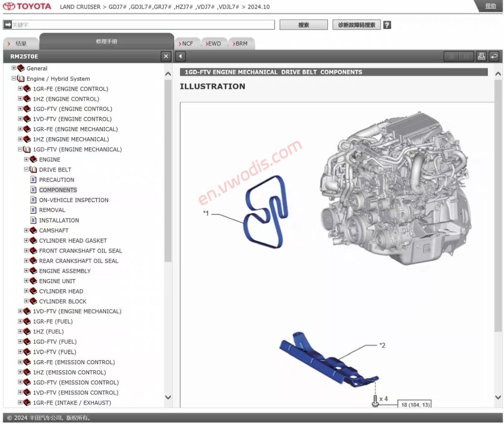Click the book icon next to ENGINE UNIT

[x=33, y=281]
